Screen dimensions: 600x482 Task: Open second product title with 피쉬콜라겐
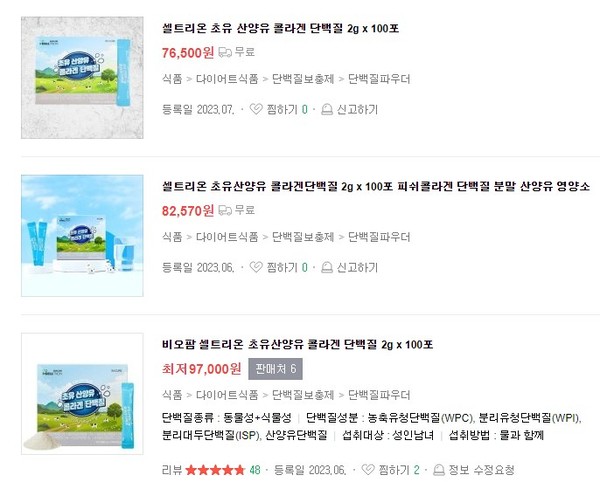(376, 186)
